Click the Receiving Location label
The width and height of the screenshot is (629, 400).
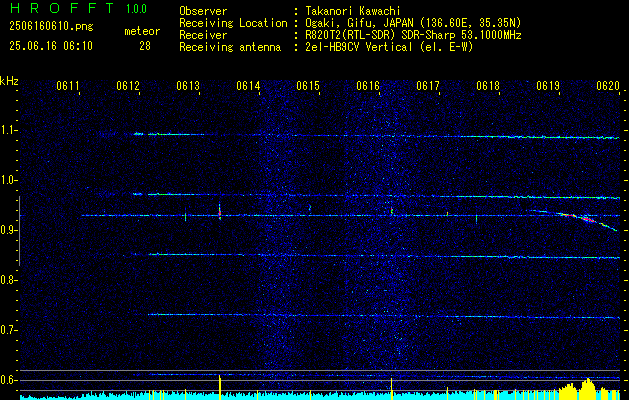pos(233,23)
